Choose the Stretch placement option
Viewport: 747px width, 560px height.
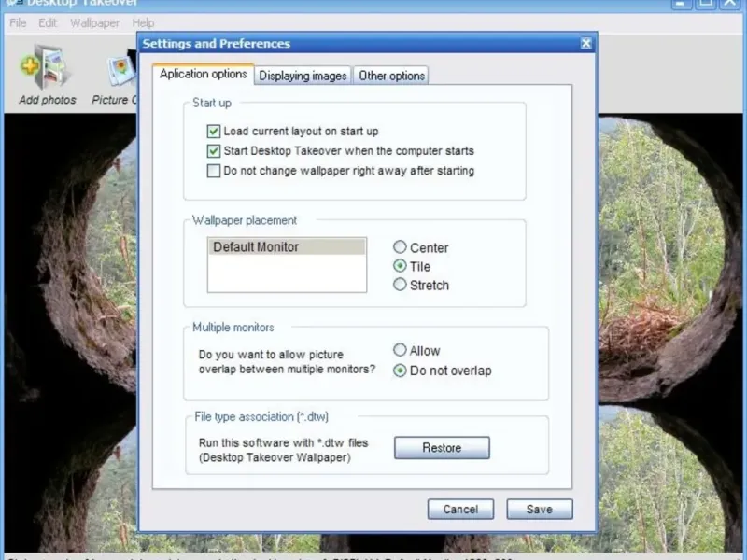pos(400,285)
